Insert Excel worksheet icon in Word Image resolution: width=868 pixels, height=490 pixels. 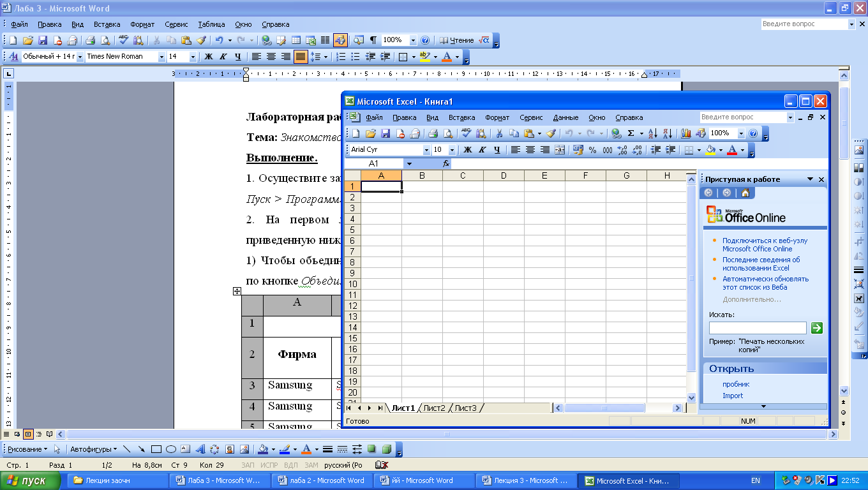click(311, 40)
